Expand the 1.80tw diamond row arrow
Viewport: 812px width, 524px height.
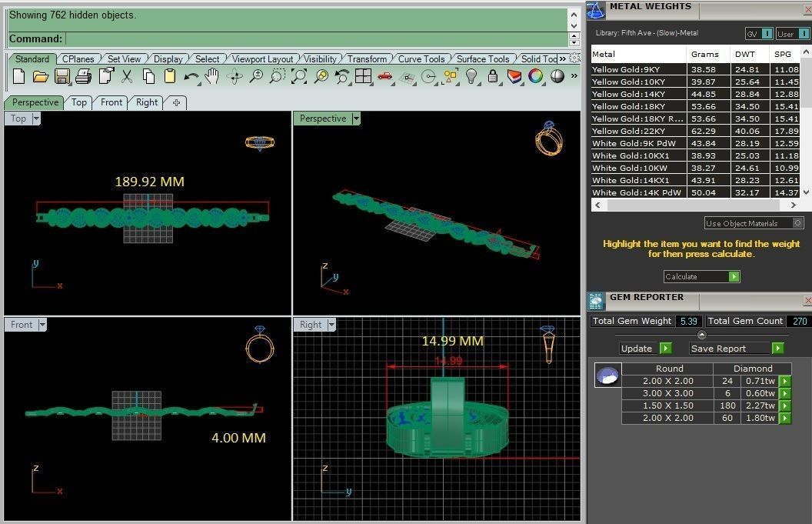click(x=785, y=419)
